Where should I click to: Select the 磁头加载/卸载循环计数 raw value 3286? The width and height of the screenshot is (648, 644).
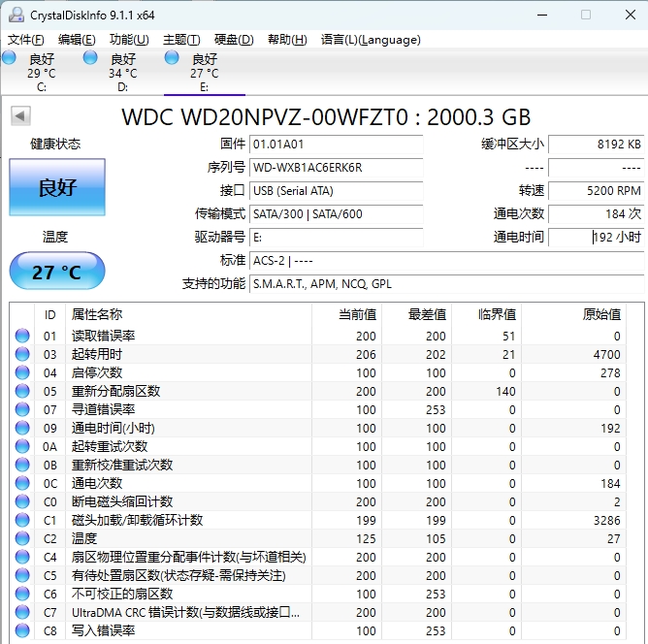pos(606,521)
